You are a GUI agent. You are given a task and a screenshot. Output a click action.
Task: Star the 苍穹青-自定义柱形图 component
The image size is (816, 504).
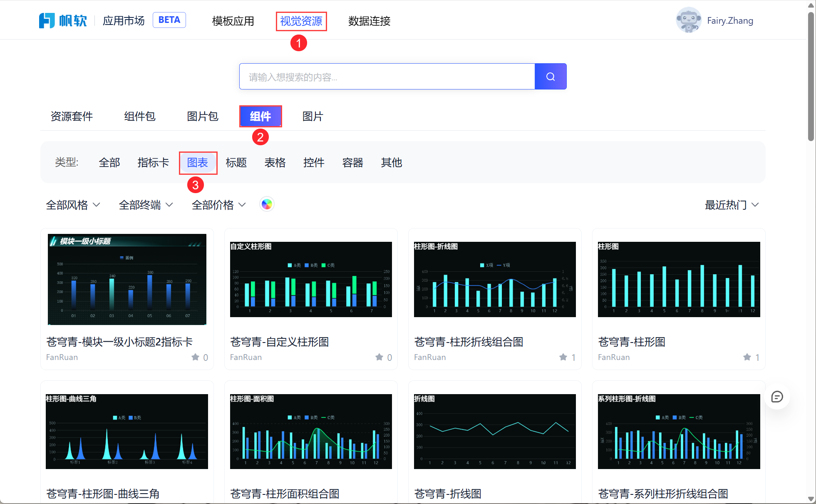point(379,357)
